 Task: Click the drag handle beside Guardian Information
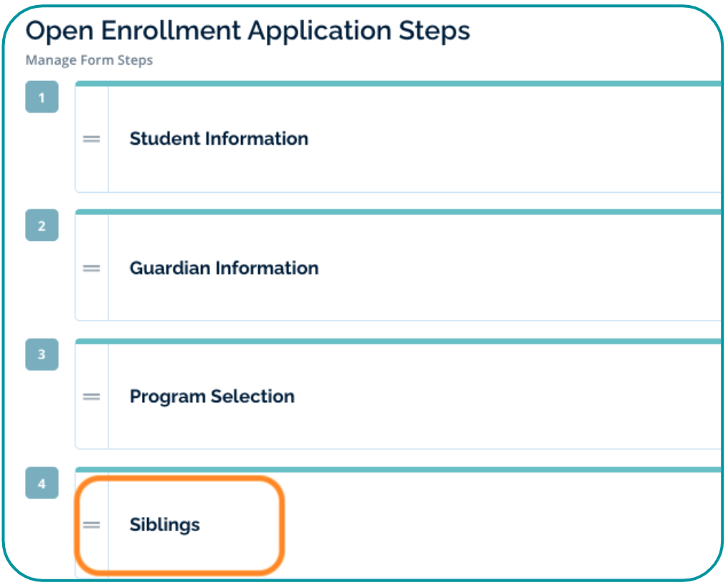tap(91, 268)
